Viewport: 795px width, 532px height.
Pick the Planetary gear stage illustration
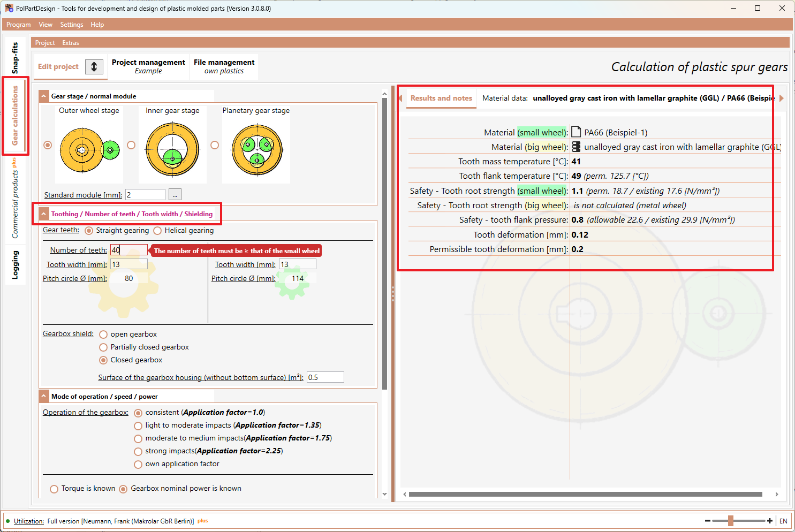tap(257, 150)
